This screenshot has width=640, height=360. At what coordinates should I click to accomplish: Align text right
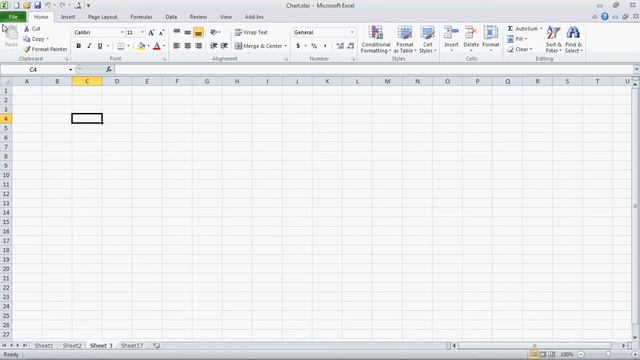tap(198, 46)
